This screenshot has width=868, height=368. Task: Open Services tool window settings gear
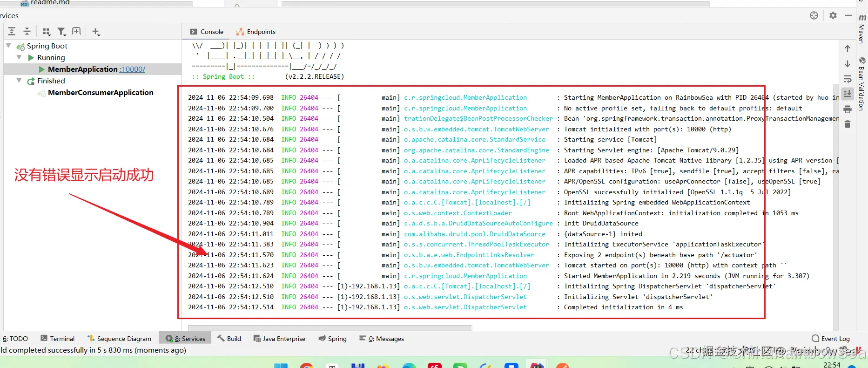click(833, 15)
